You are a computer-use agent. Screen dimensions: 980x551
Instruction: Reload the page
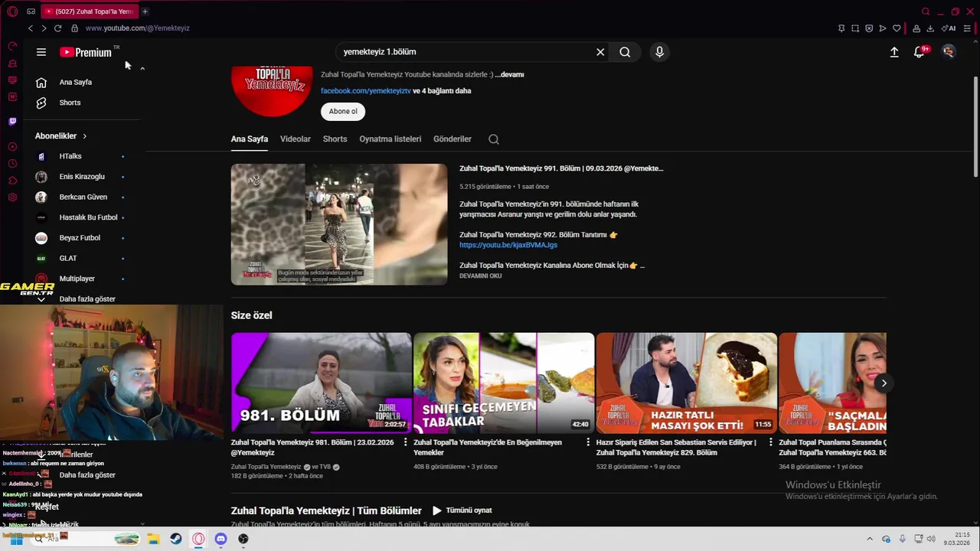pos(57,28)
